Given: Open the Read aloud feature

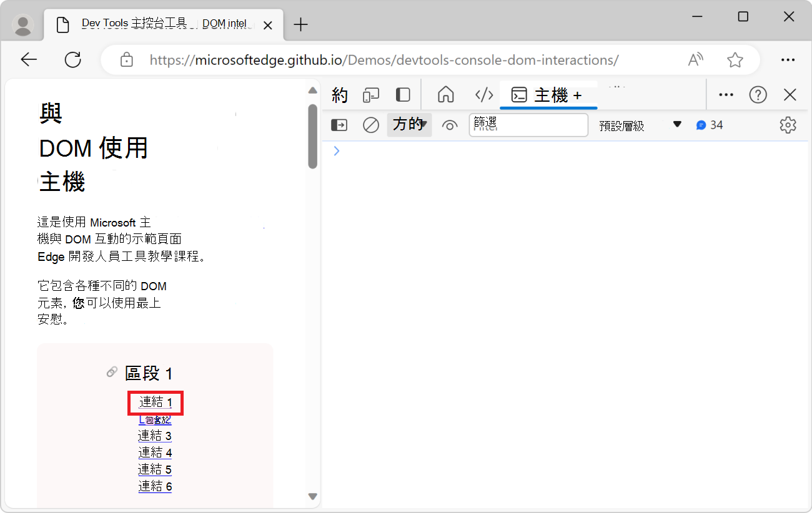Looking at the screenshot, I should tap(695, 60).
